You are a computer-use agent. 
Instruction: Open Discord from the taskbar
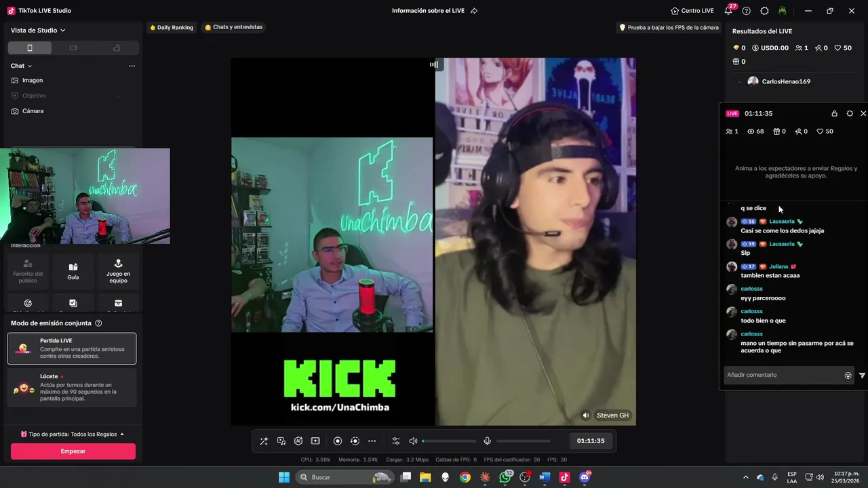(585, 477)
